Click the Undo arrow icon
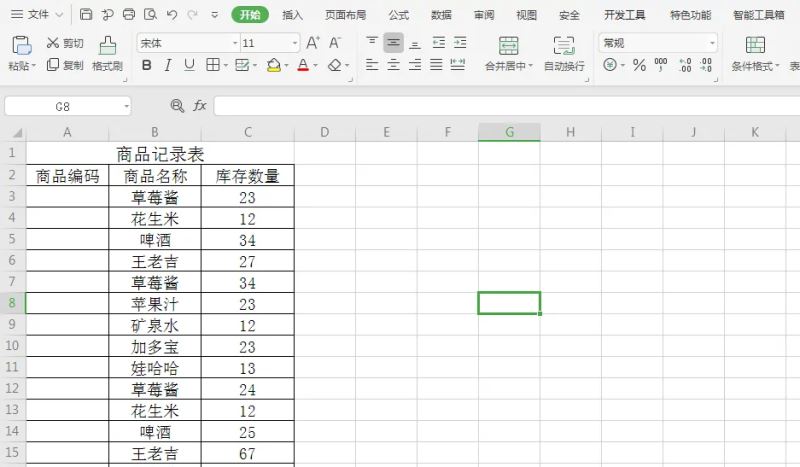This screenshot has height=467, width=800. [x=172, y=15]
